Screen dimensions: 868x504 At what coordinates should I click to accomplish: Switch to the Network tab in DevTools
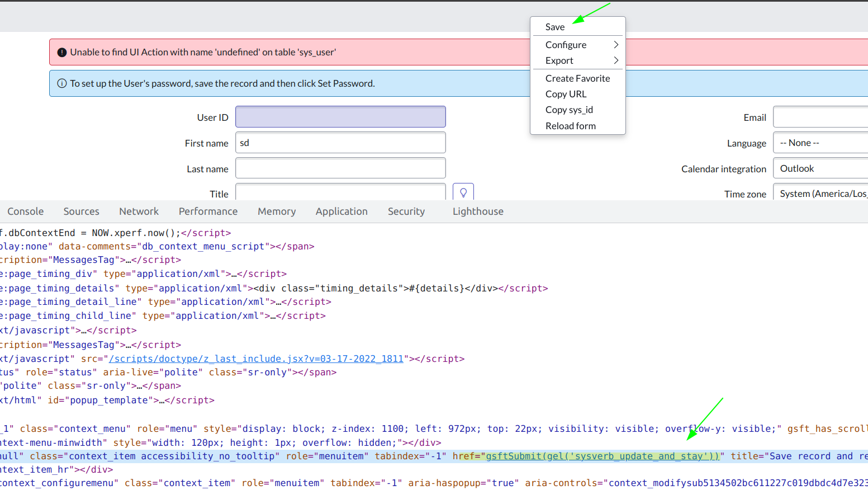point(139,211)
